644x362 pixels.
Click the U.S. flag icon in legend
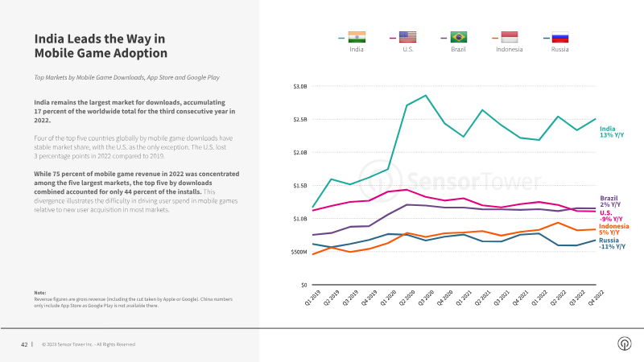pos(407,37)
